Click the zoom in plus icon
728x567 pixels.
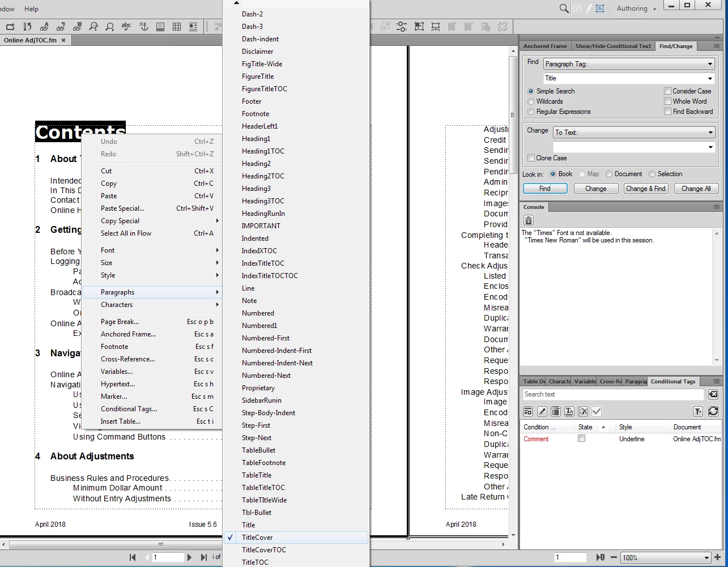pos(718,557)
